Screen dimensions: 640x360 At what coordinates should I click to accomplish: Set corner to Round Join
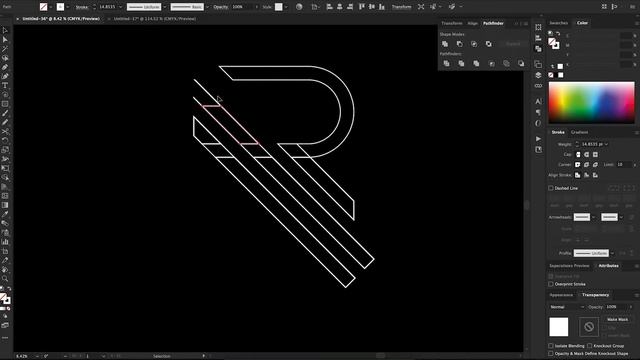[x=587, y=164]
